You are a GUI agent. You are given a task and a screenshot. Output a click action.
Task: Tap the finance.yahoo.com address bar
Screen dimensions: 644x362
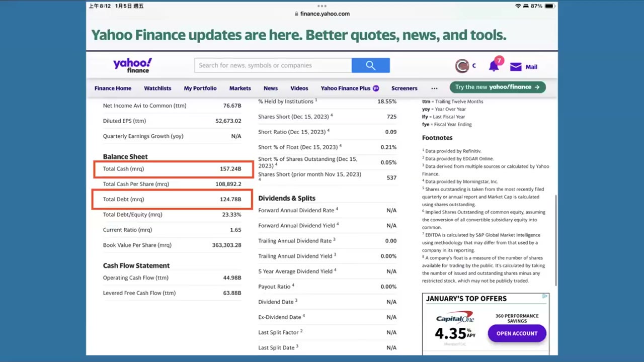point(322,14)
